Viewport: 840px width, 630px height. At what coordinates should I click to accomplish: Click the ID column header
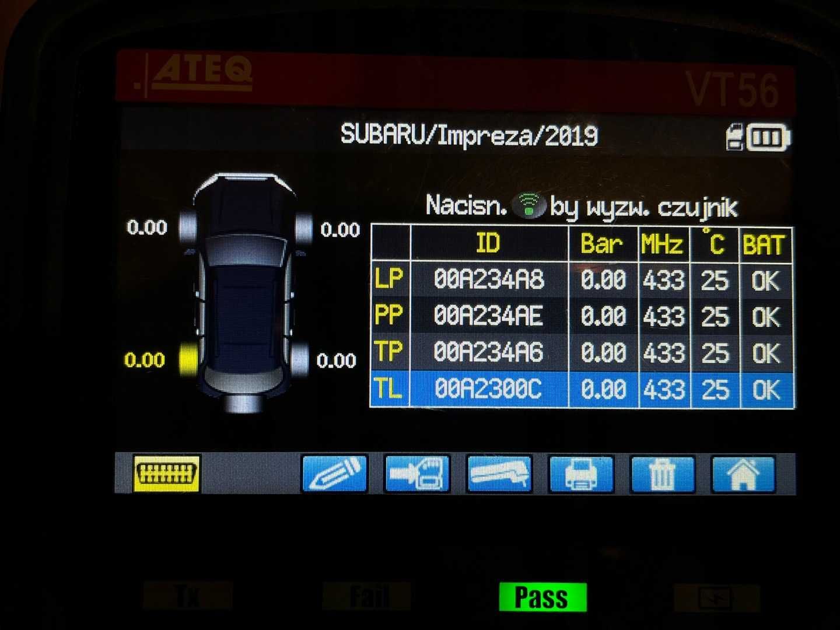489,243
